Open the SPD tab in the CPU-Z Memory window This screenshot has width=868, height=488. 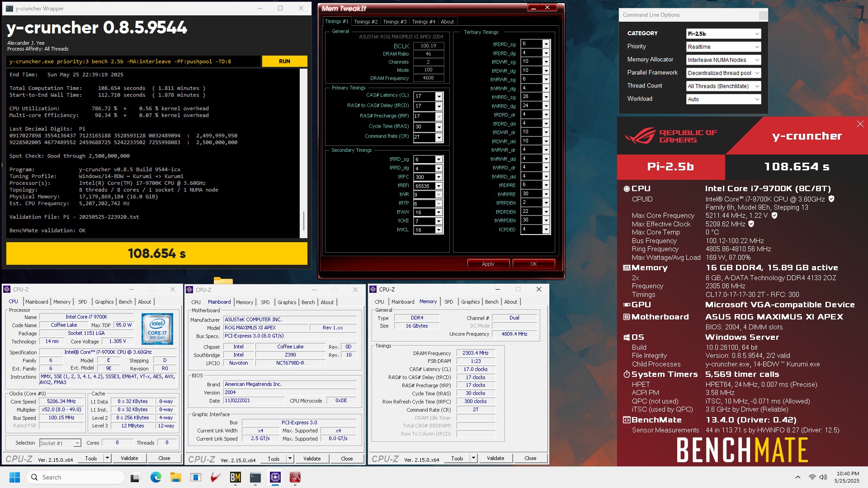pos(448,302)
